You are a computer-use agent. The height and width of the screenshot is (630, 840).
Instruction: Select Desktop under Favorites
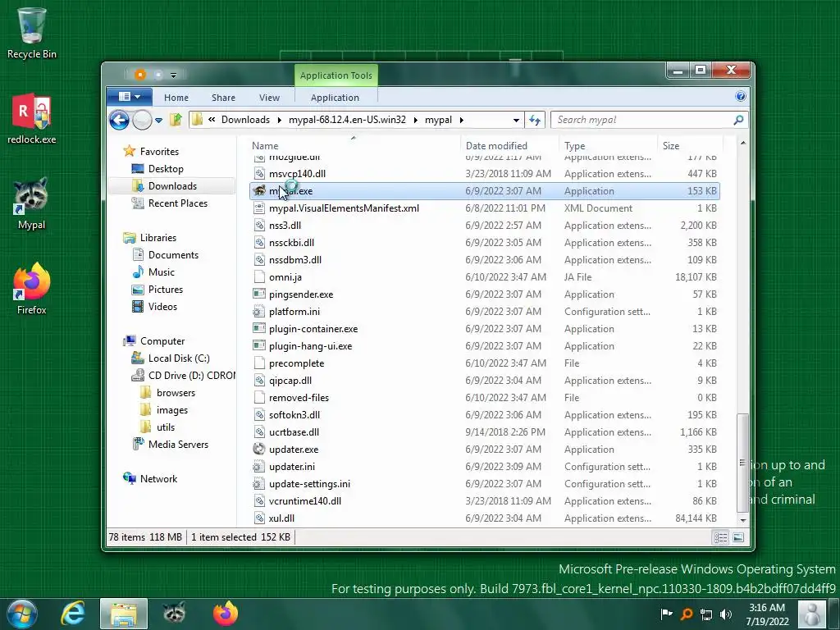(x=166, y=169)
